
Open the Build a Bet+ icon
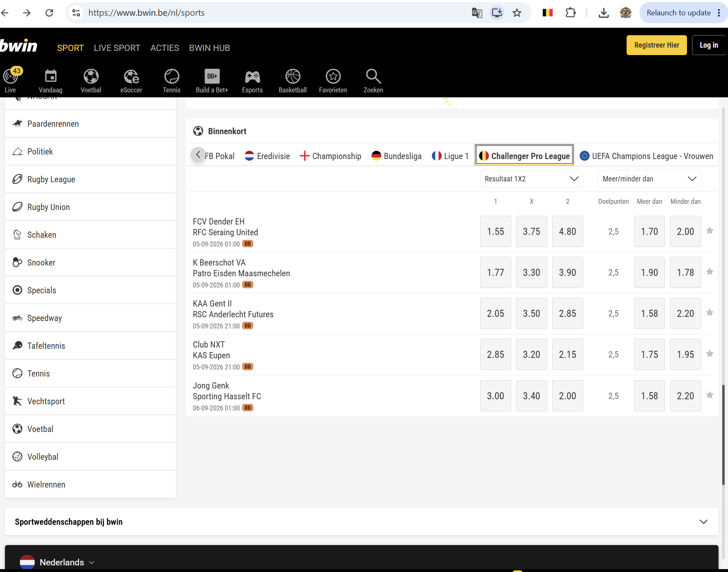[x=212, y=80]
